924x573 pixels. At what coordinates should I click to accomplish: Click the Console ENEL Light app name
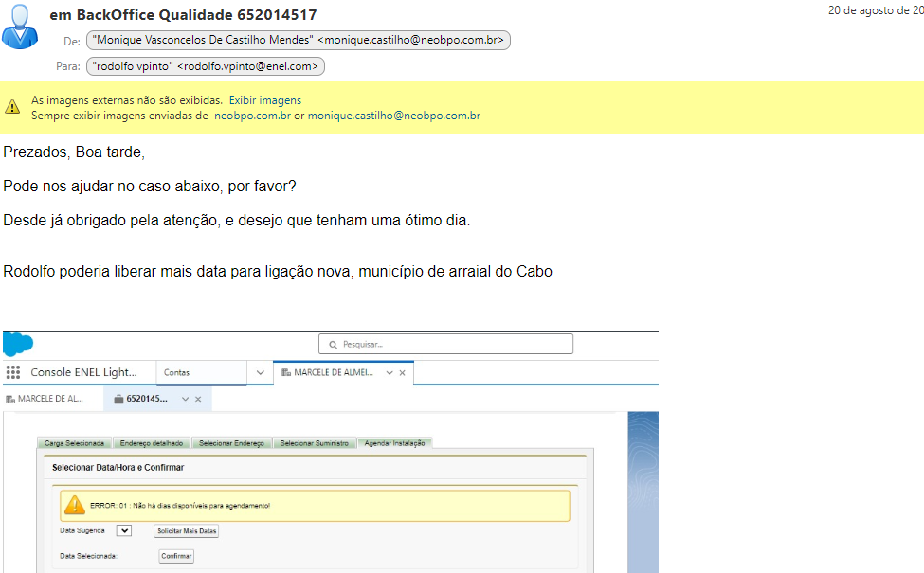tap(83, 372)
